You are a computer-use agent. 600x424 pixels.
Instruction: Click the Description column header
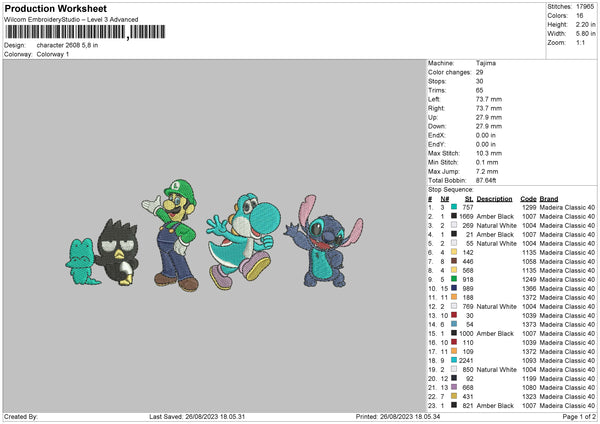click(494, 198)
